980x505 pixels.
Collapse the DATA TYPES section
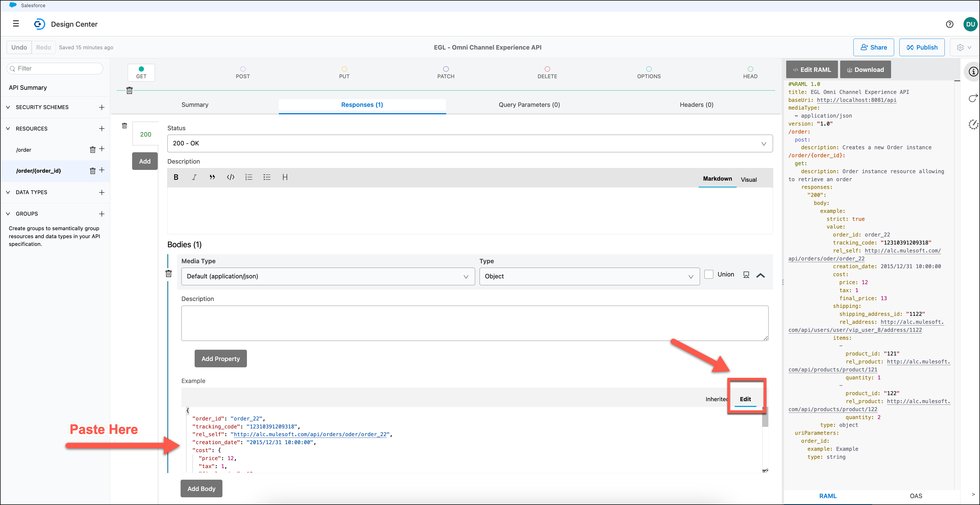click(x=8, y=192)
